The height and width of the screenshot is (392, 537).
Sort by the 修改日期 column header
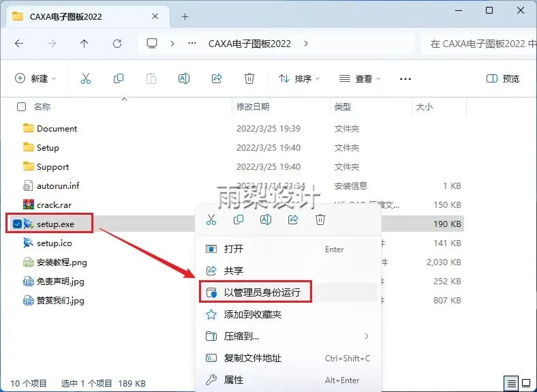[253, 106]
